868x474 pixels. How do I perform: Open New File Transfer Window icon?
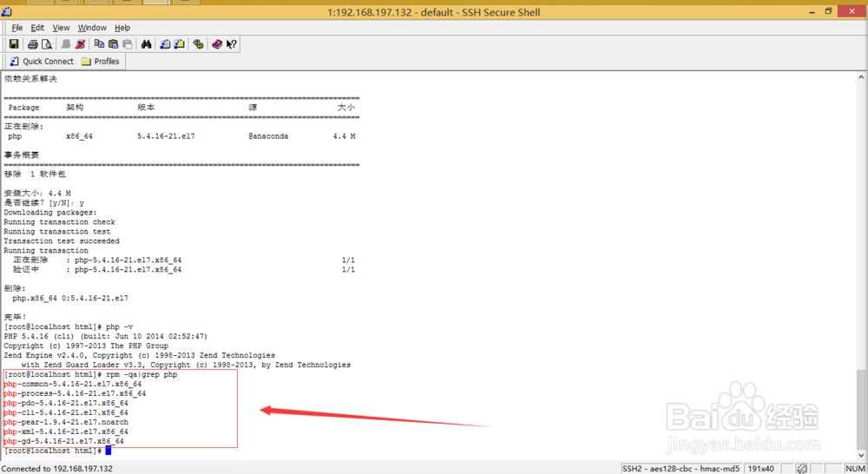(x=180, y=44)
